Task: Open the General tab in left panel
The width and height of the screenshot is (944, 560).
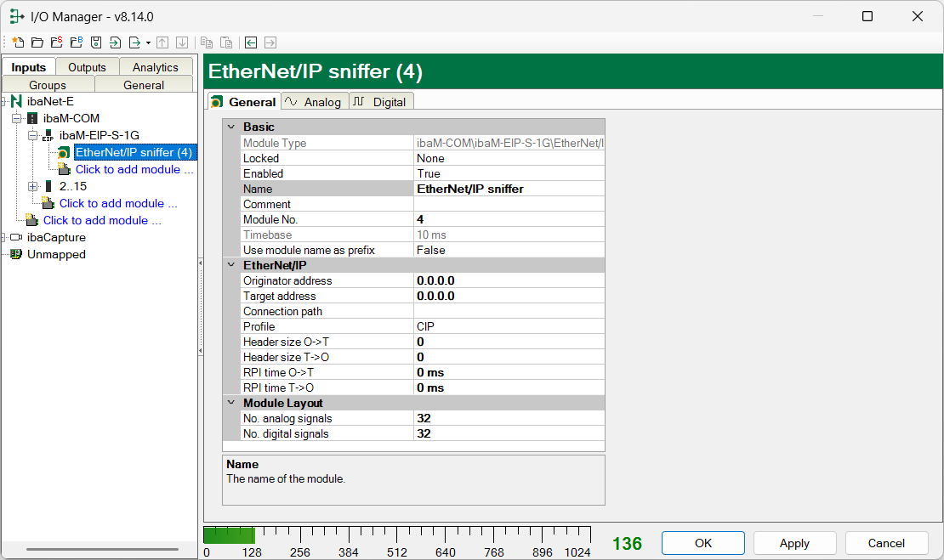Action: (x=143, y=85)
